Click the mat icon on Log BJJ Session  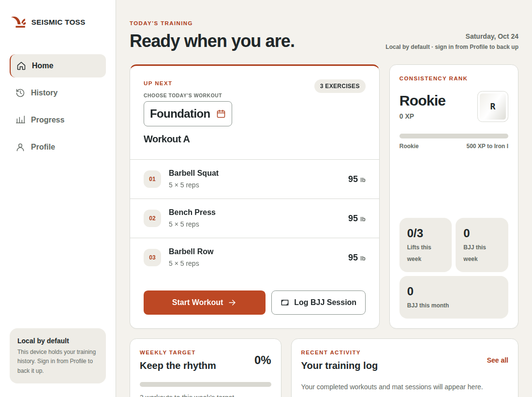coord(285,303)
